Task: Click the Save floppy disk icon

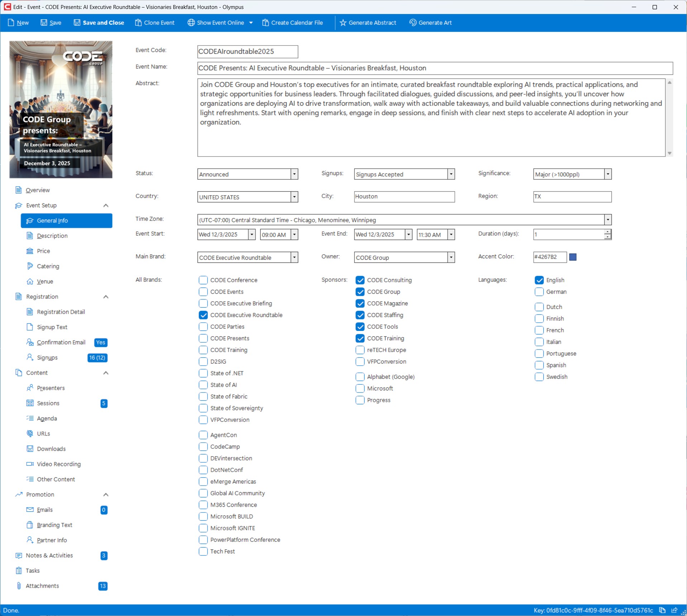Action: click(x=44, y=23)
